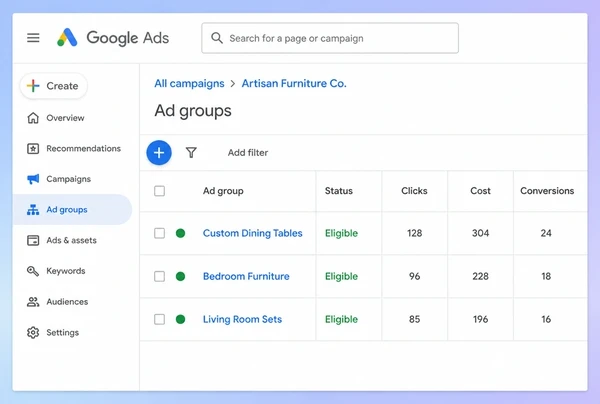Viewport: 600px width, 404px height.
Task: Click the Ad groups hierarchy icon
Action: [x=33, y=210]
